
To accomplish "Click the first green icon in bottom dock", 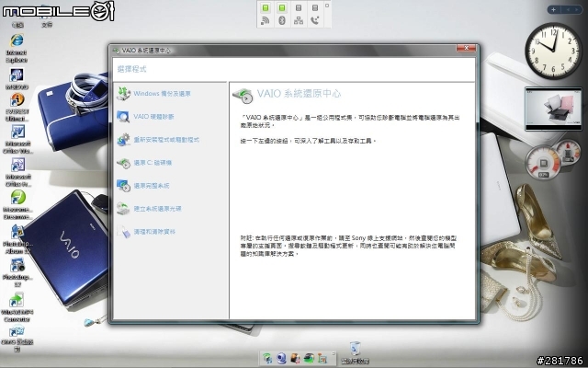I will coord(267,358).
